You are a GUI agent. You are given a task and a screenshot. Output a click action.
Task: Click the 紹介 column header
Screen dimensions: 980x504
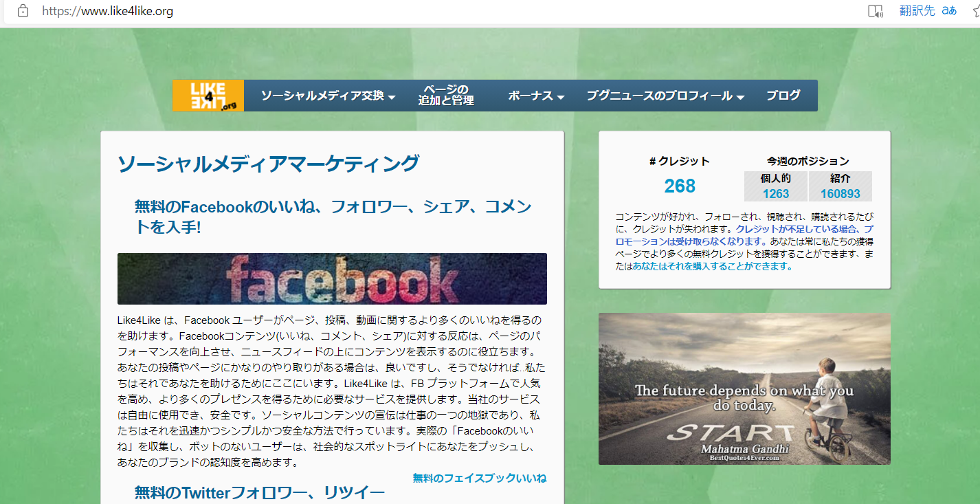pyautogui.click(x=840, y=178)
